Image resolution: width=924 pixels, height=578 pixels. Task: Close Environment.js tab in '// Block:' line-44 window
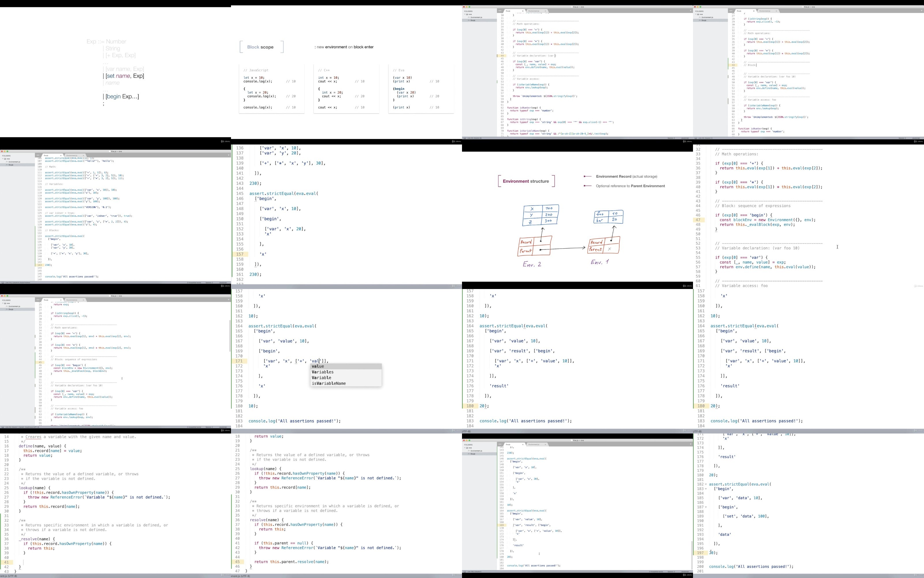(x=776, y=11)
